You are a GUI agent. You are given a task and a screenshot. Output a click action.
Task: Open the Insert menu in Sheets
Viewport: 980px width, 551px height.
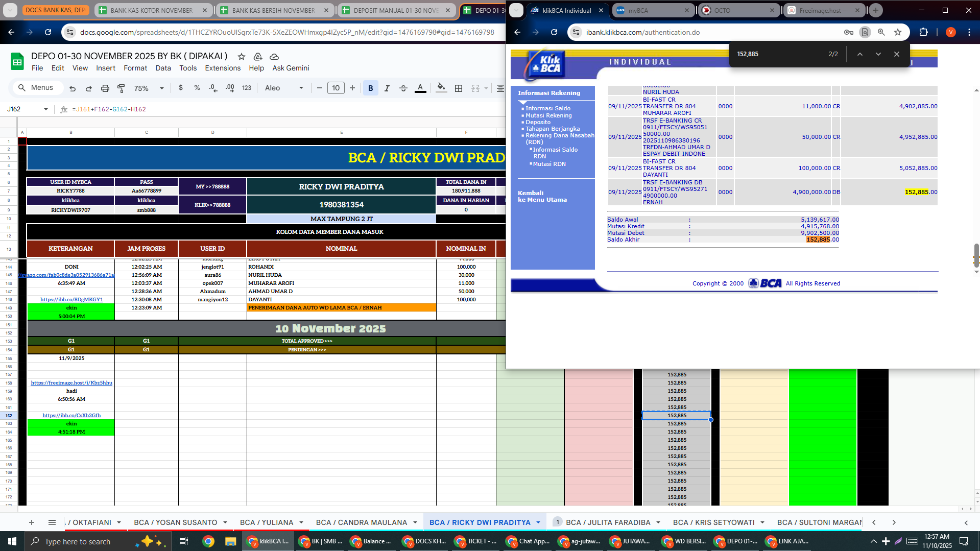106,68
